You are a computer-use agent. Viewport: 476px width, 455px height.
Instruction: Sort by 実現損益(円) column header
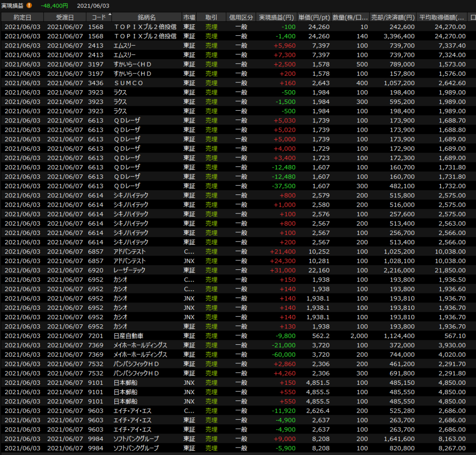pyautogui.click(x=277, y=17)
